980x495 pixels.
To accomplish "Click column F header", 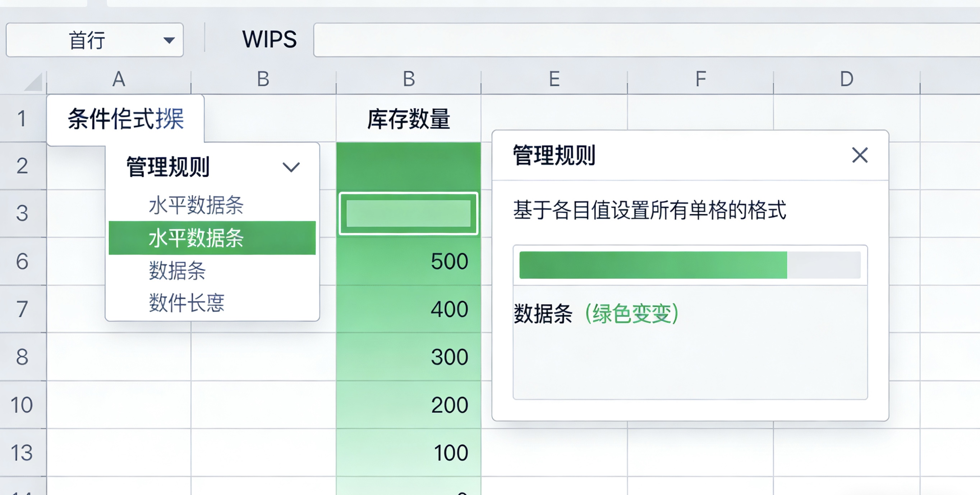I will click(x=700, y=79).
